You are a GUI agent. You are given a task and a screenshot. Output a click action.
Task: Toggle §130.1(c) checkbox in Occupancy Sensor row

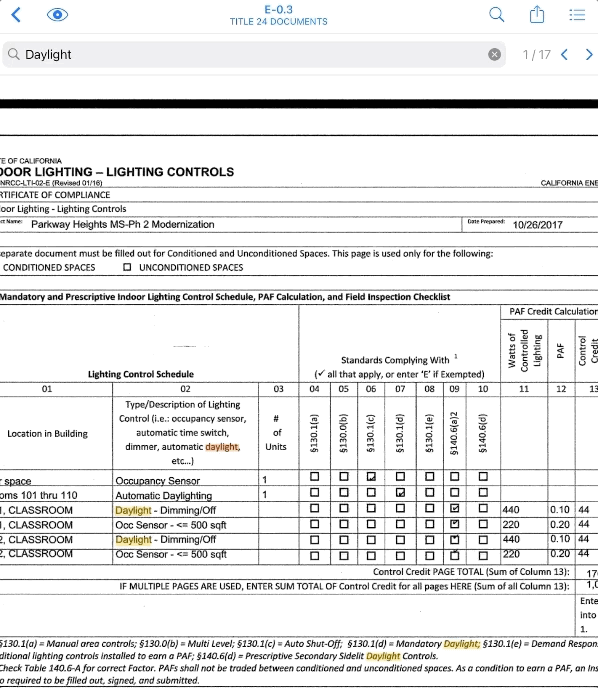point(371,477)
